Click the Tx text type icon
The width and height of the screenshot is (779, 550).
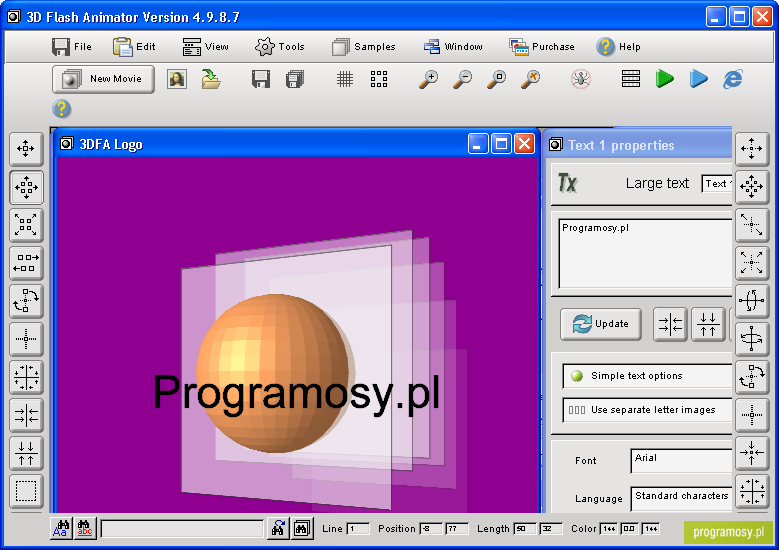click(x=568, y=183)
